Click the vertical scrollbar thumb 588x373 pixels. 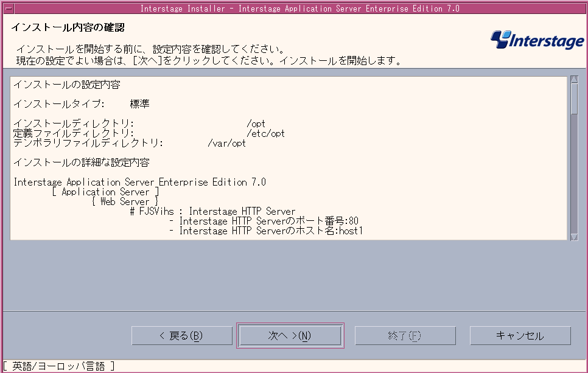(x=574, y=99)
